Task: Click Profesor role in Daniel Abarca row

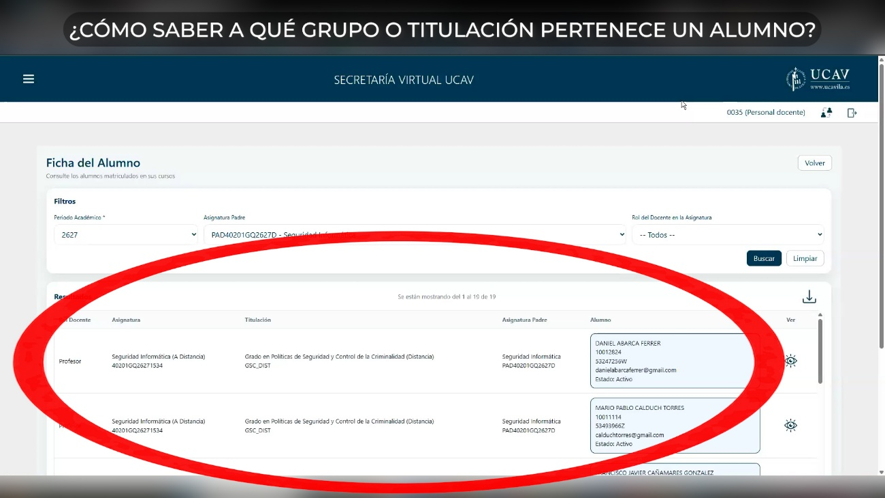Action: coord(70,361)
